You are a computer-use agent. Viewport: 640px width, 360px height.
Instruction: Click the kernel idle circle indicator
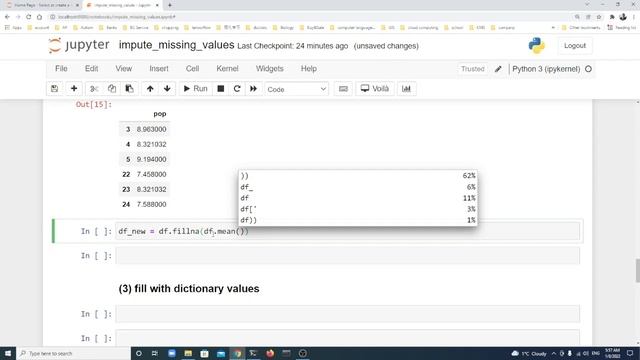pyautogui.click(x=588, y=69)
